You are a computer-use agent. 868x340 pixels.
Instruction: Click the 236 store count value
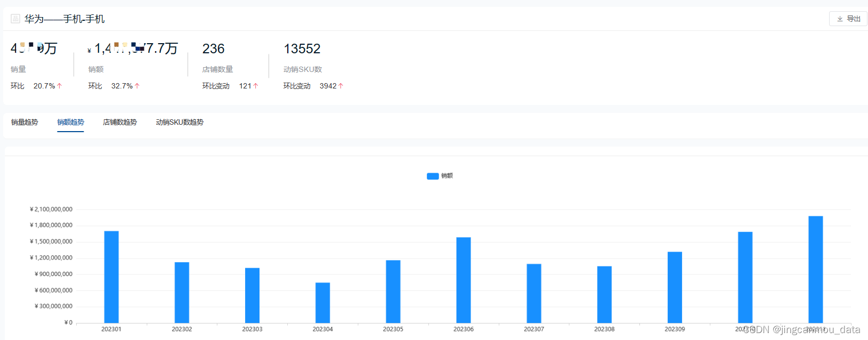(213, 49)
